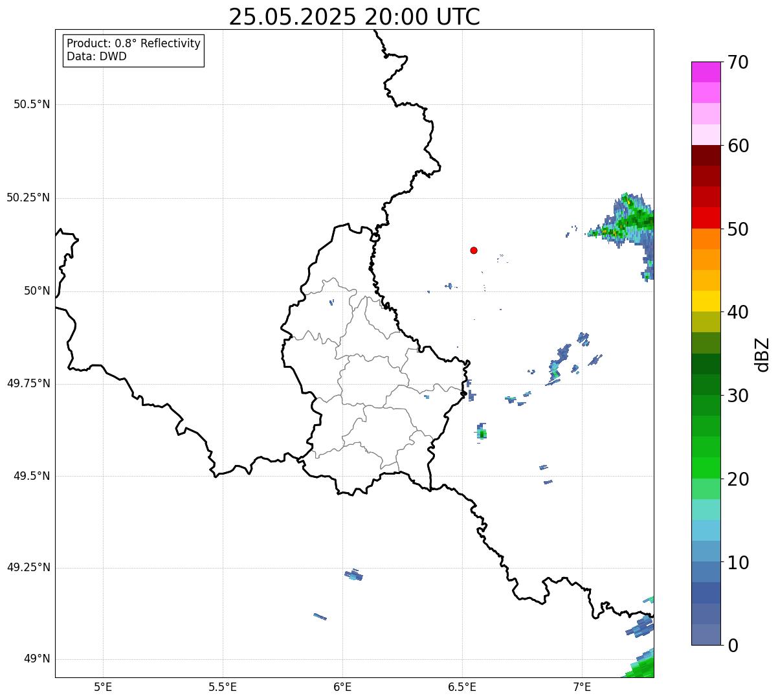Click the colorbar tick label '60'
The width and height of the screenshot is (778, 700).
click(738, 146)
